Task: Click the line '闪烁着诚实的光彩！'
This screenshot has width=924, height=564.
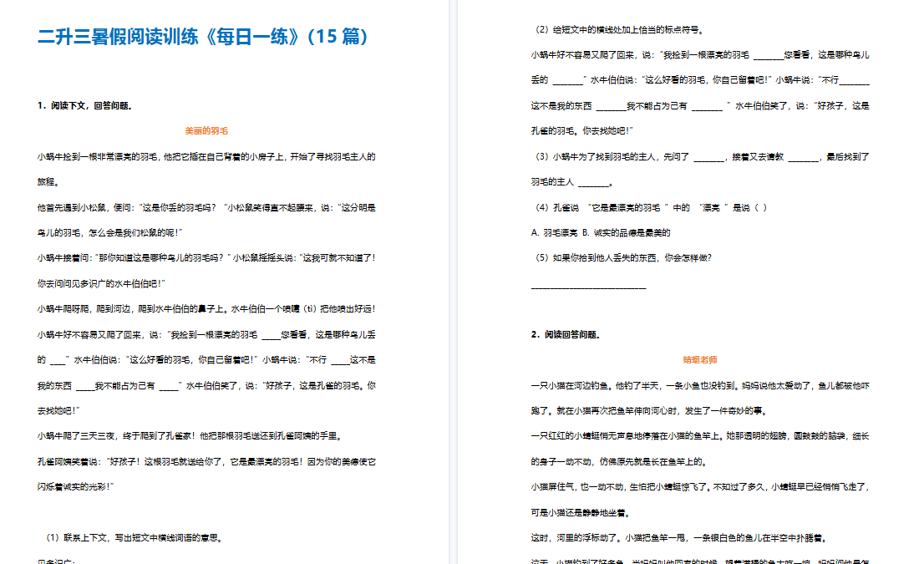Action: (x=75, y=487)
